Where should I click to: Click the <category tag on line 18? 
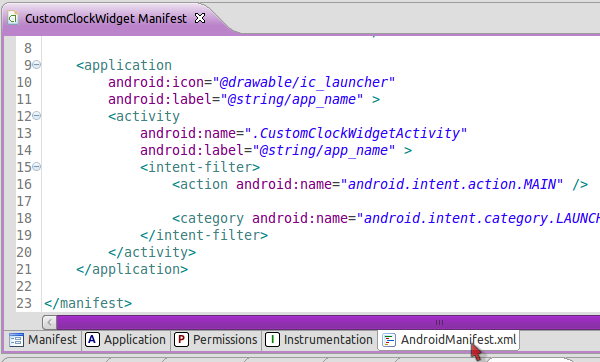click(x=208, y=219)
